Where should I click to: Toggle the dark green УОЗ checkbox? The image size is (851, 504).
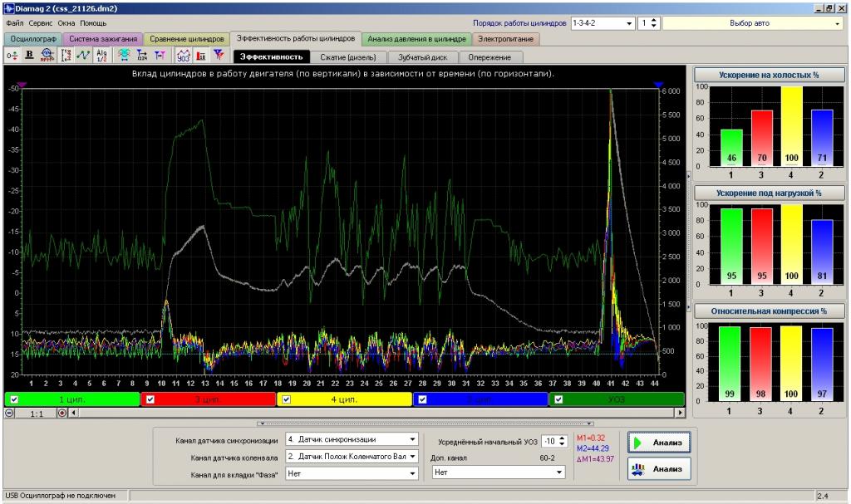(x=558, y=399)
